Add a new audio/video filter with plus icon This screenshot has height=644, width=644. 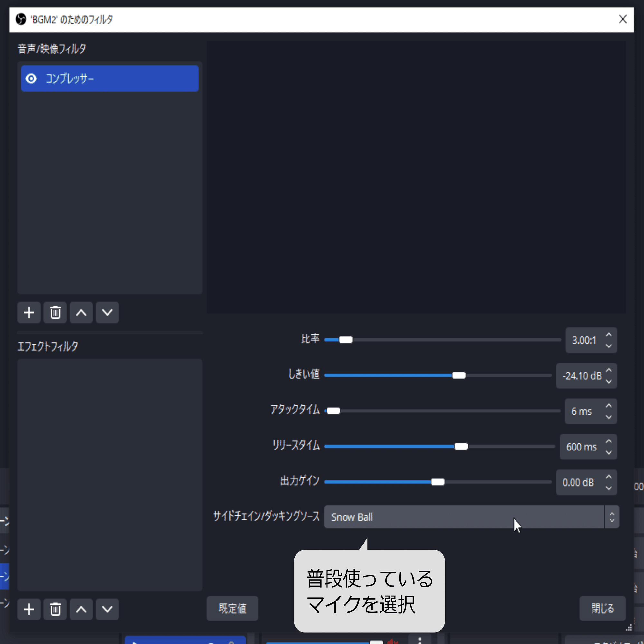[x=29, y=312]
